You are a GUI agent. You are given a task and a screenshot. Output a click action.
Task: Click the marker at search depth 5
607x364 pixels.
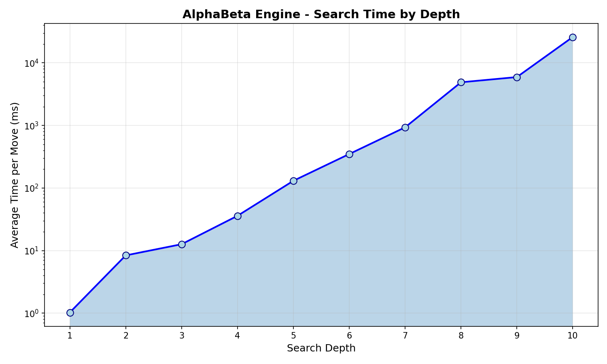tap(293, 181)
